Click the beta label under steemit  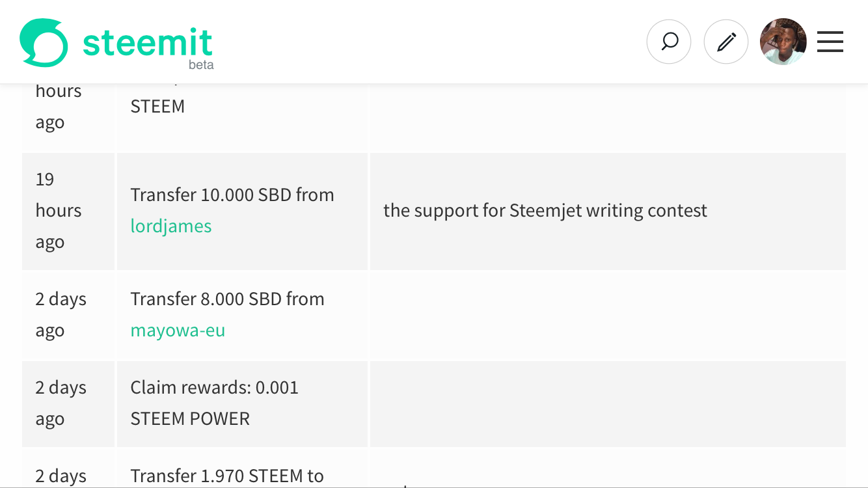click(201, 65)
